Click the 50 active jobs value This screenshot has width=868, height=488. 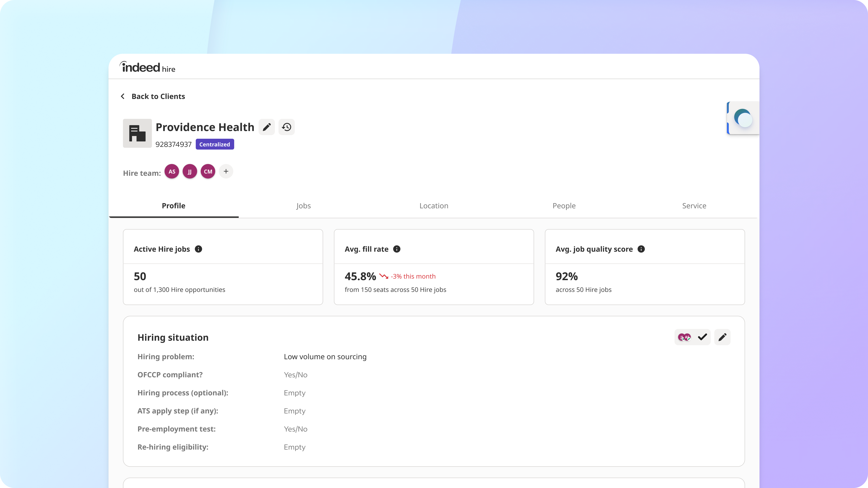140,276
